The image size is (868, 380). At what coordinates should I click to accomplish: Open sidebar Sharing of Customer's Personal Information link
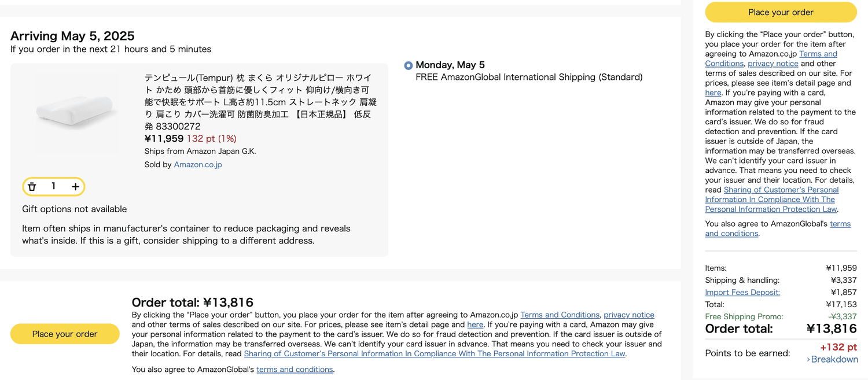(x=771, y=200)
